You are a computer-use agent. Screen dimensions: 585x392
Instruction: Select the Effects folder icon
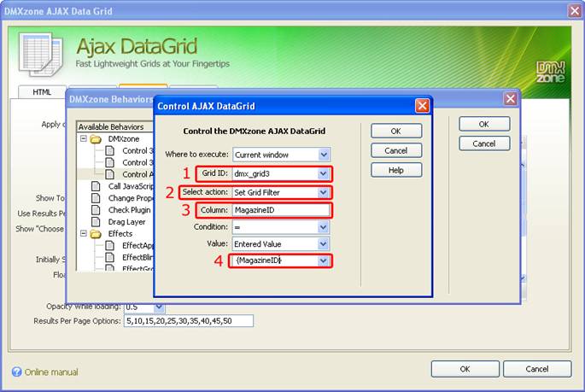click(x=96, y=234)
